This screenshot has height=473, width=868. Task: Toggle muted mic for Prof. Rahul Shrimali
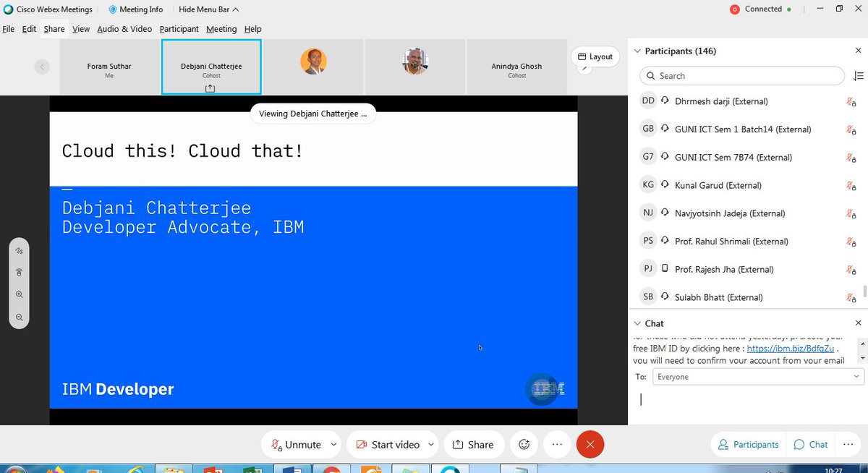(x=851, y=242)
